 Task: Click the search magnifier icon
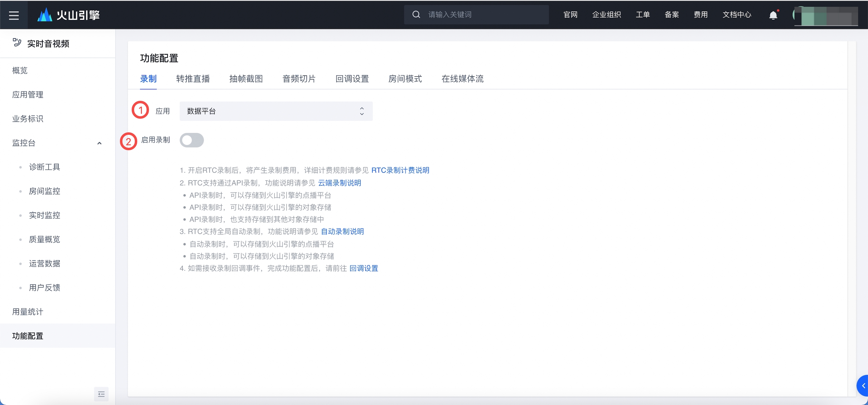click(416, 15)
